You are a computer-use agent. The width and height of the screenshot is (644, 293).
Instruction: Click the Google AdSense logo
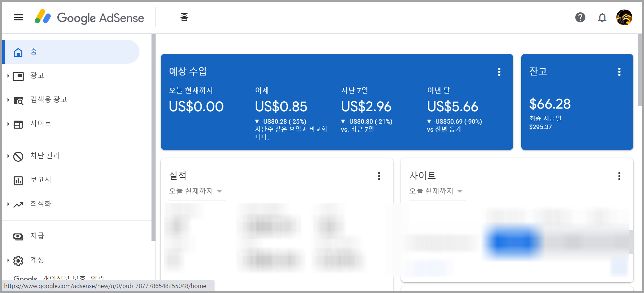(89, 17)
